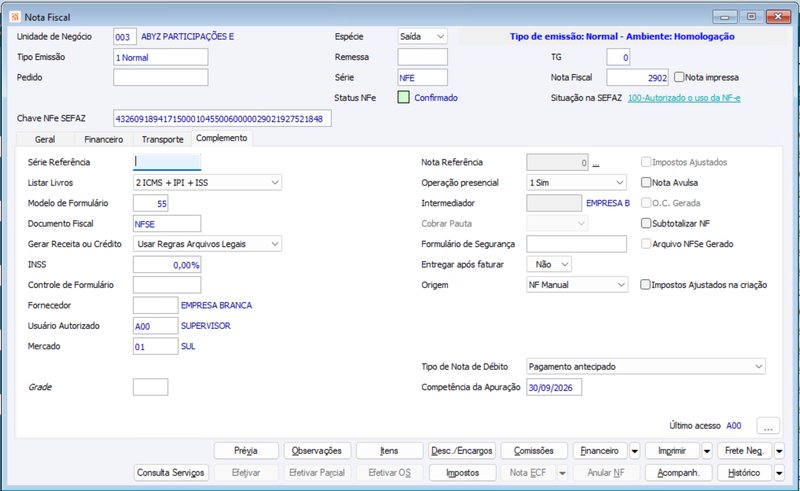Click the Usuário Autorizado code field
800x491 pixels.
click(156, 326)
